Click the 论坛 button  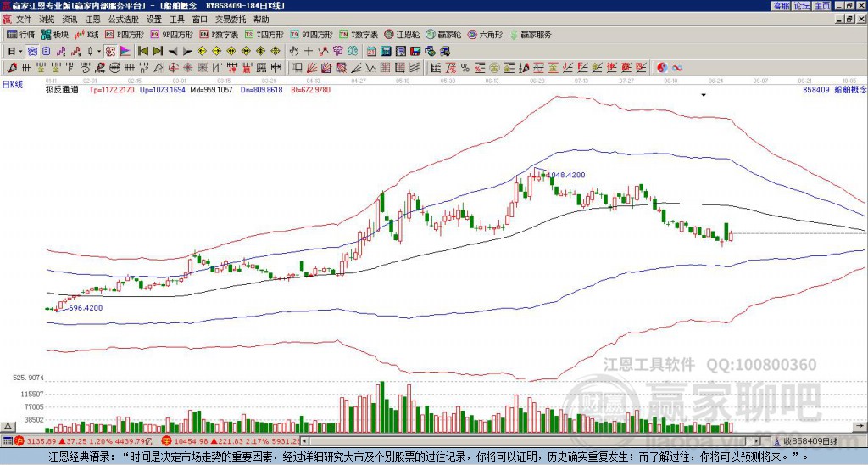click(802, 6)
